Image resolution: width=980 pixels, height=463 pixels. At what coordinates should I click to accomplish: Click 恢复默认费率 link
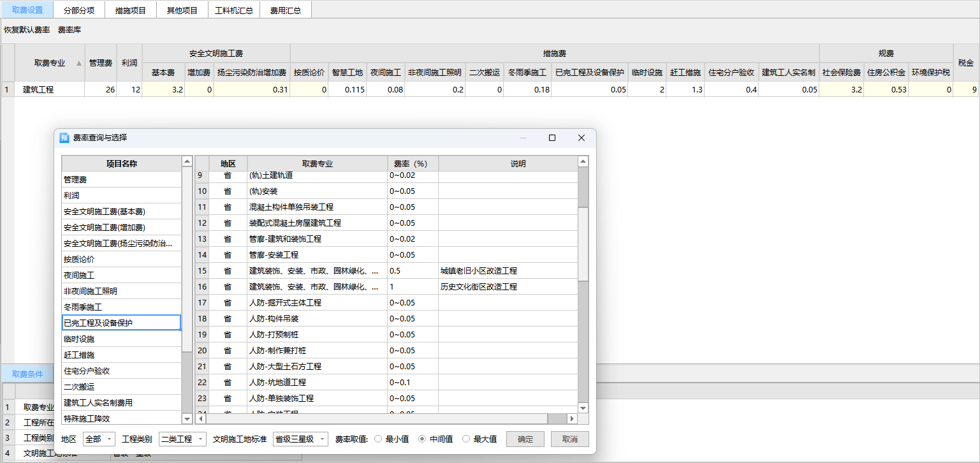pyautogui.click(x=27, y=30)
